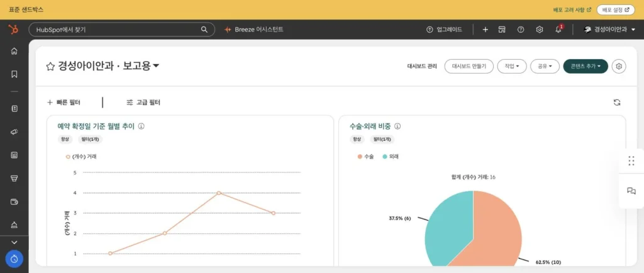Click the dashboard settings gear icon

point(619,66)
